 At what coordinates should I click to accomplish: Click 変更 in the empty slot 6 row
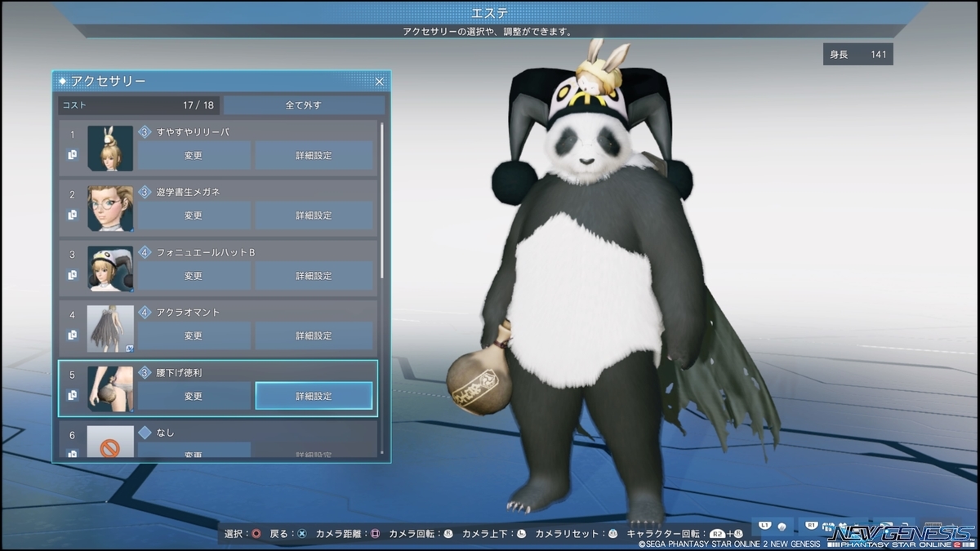[x=194, y=451]
